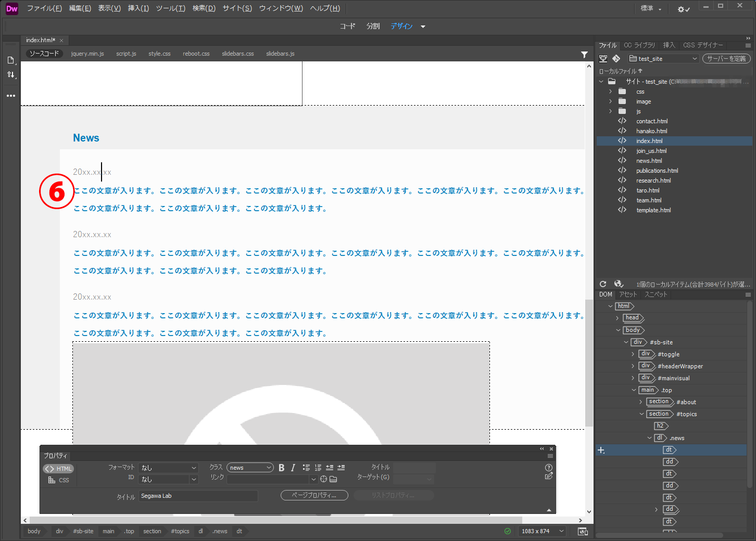Viewport: 756px width, 541px height.
Task: Click the point-to-file target icon
Action: tap(323, 479)
